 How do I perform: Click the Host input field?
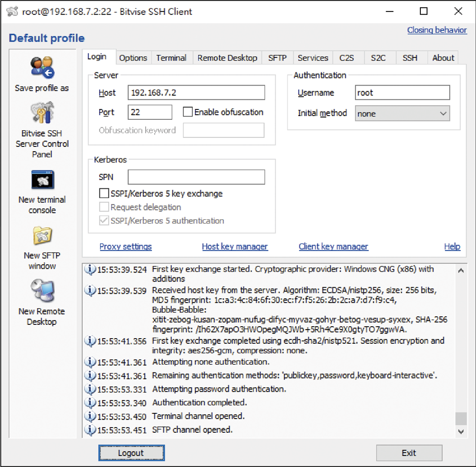pos(196,92)
